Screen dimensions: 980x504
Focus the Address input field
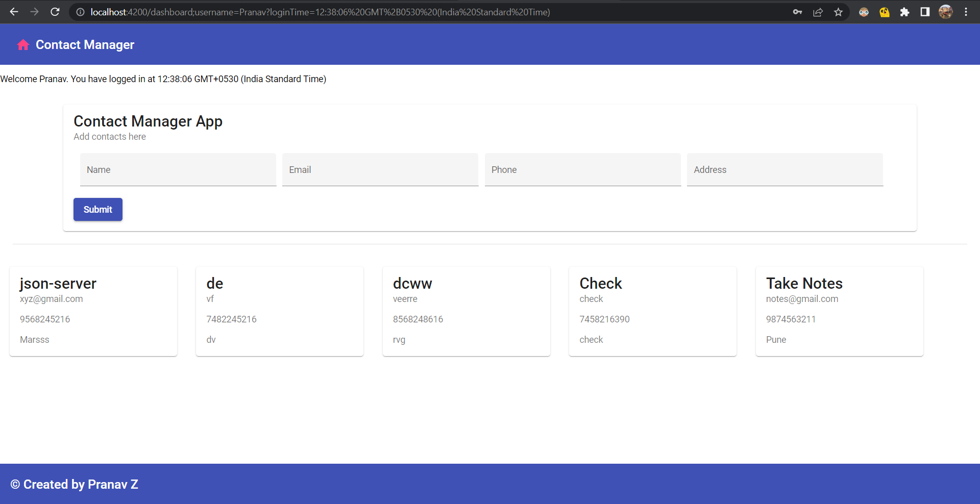(x=785, y=170)
